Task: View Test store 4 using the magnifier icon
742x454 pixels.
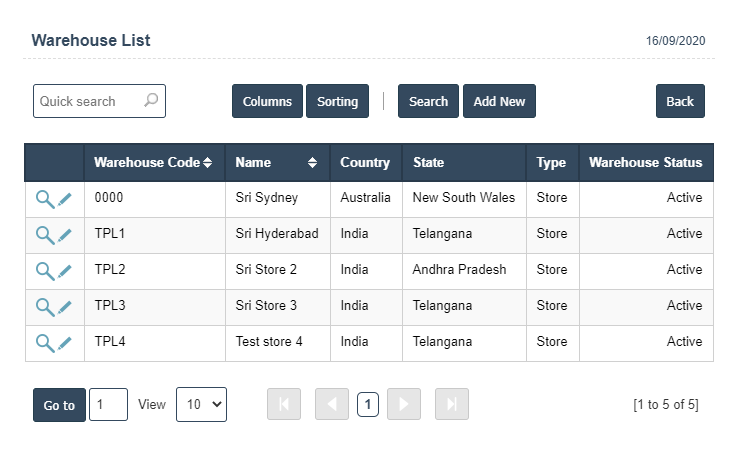Action: tap(44, 343)
